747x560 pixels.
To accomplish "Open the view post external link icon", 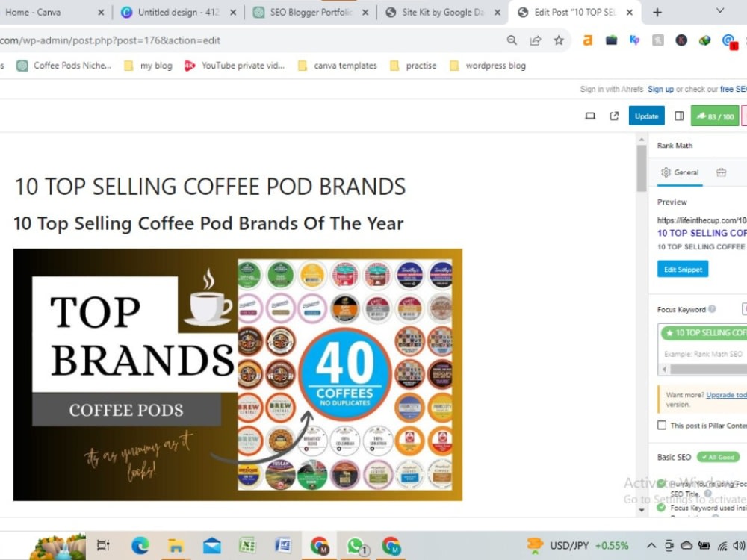I will pyautogui.click(x=614, y=116).
